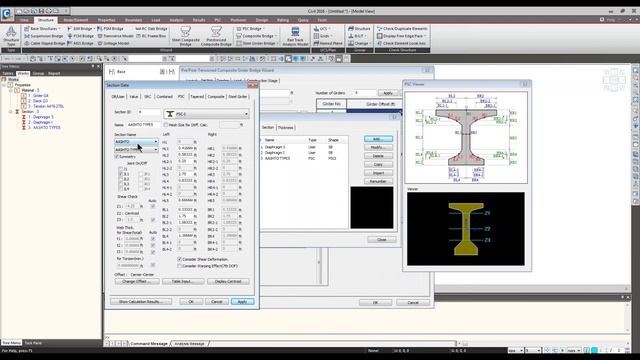Screen dimensions: 640x360
Task: Switch to the Composite tab in Section Data
Action: pos(216,97)
